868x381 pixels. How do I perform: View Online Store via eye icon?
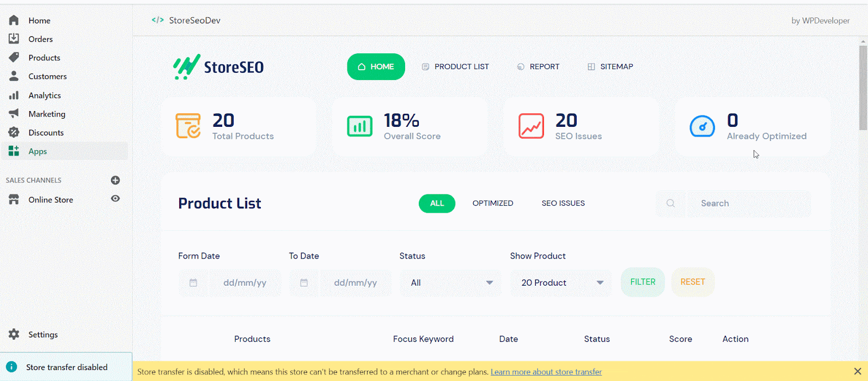(x=115, y=199)
